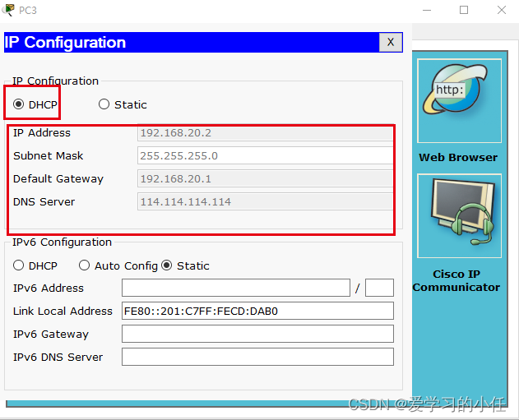Image resolution: width=519 pixels, height=420 pixels.
Task: Minimize the PC3 window
Action: click(x=427, y=10)
